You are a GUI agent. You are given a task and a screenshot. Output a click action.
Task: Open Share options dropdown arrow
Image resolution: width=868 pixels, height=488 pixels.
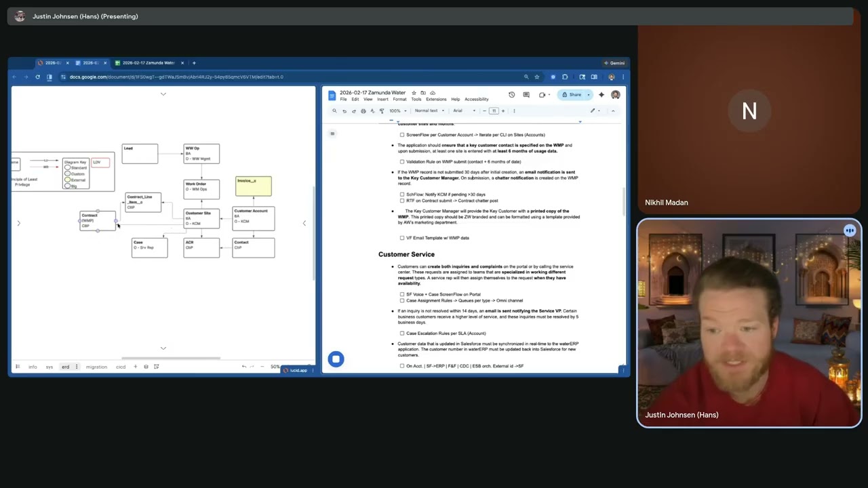[588, 95]
